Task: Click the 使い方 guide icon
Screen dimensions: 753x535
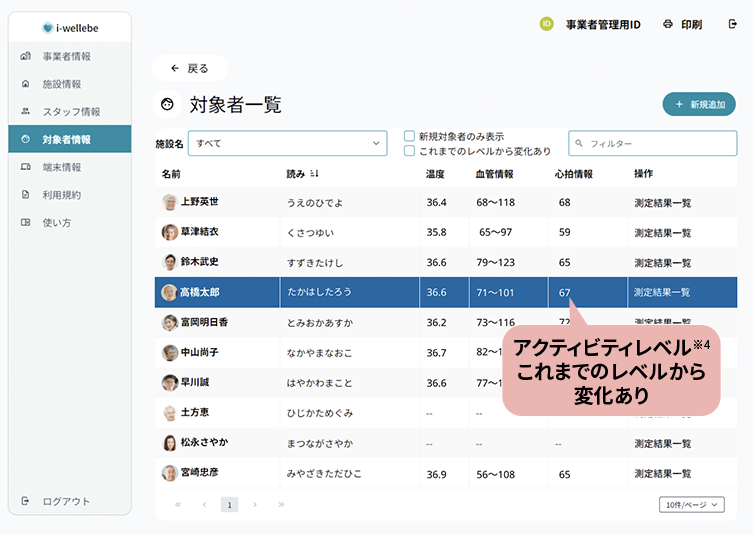Action: [25, 222]
